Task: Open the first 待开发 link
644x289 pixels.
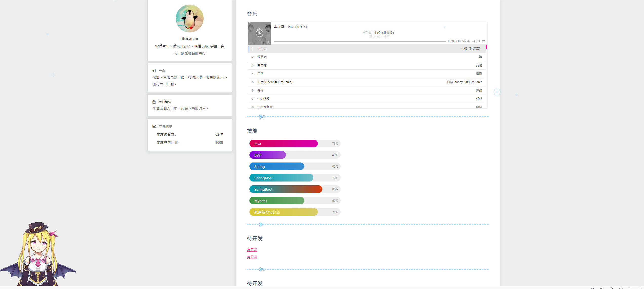Action: coord(252,250)
